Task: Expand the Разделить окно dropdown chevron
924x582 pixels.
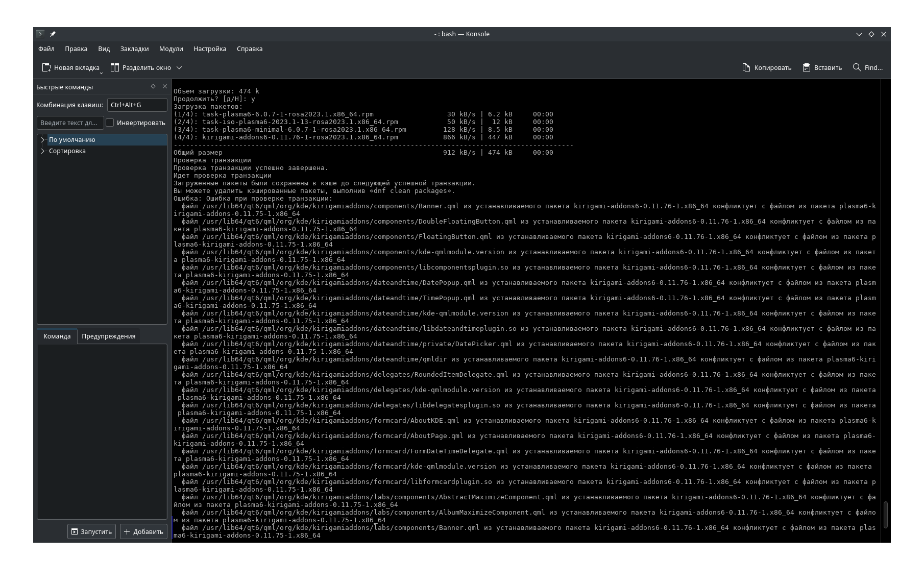Action: tap(179, 68)
